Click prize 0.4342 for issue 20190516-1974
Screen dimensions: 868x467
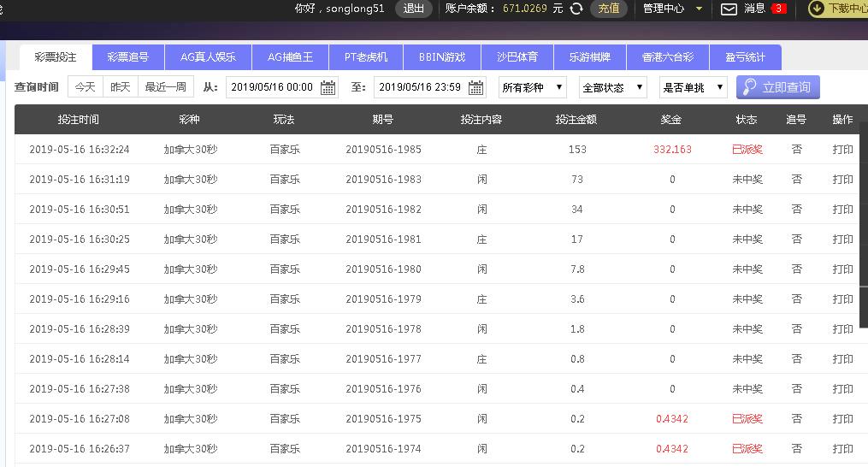coord(672,449)
